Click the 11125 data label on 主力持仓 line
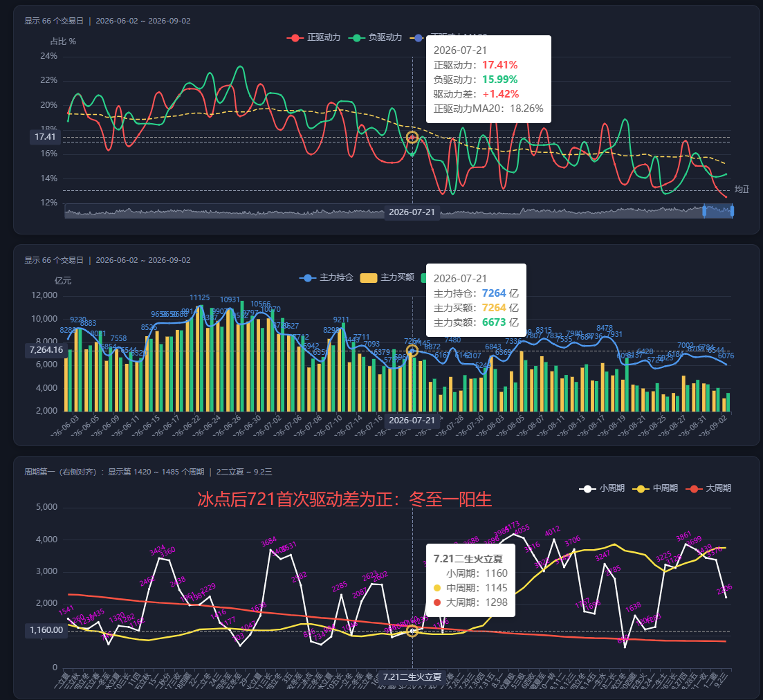Viewport: 763px width, 700px height. (x=199, y=297)
